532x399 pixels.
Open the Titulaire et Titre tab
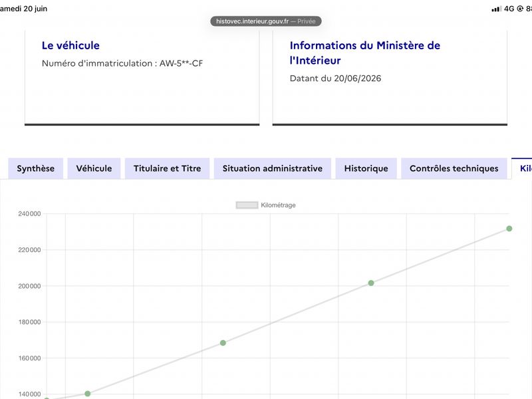pyautogui.click(x=168, y=169)
